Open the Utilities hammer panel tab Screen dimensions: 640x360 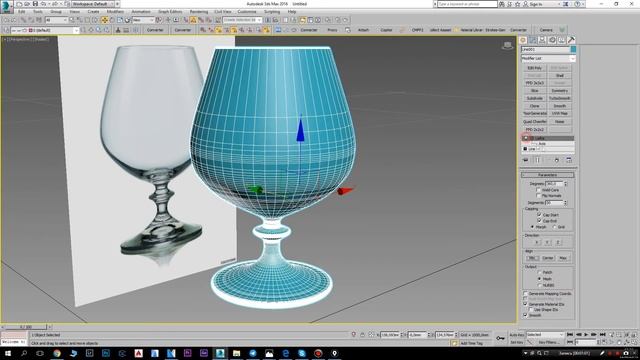click(571, 40)
